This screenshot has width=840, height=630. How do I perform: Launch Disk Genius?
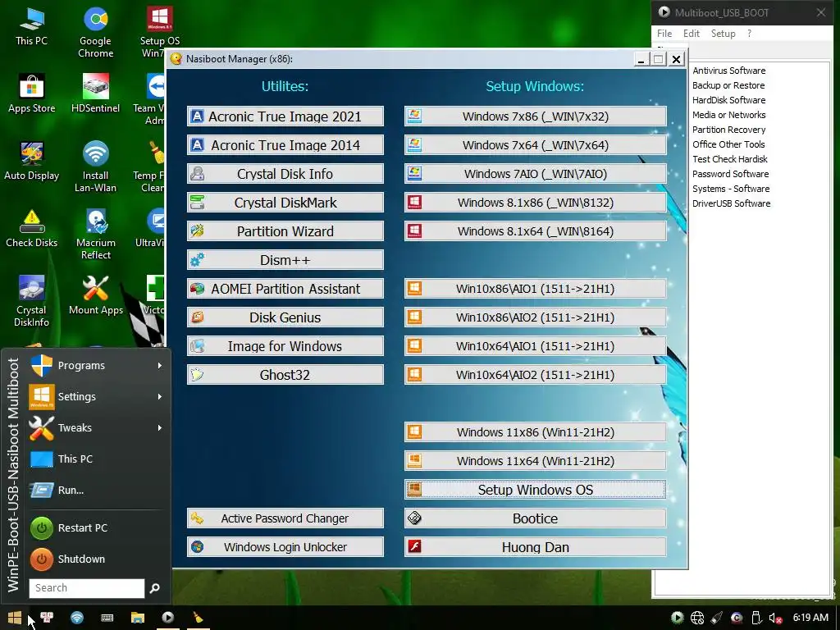(x=285, y=317)
